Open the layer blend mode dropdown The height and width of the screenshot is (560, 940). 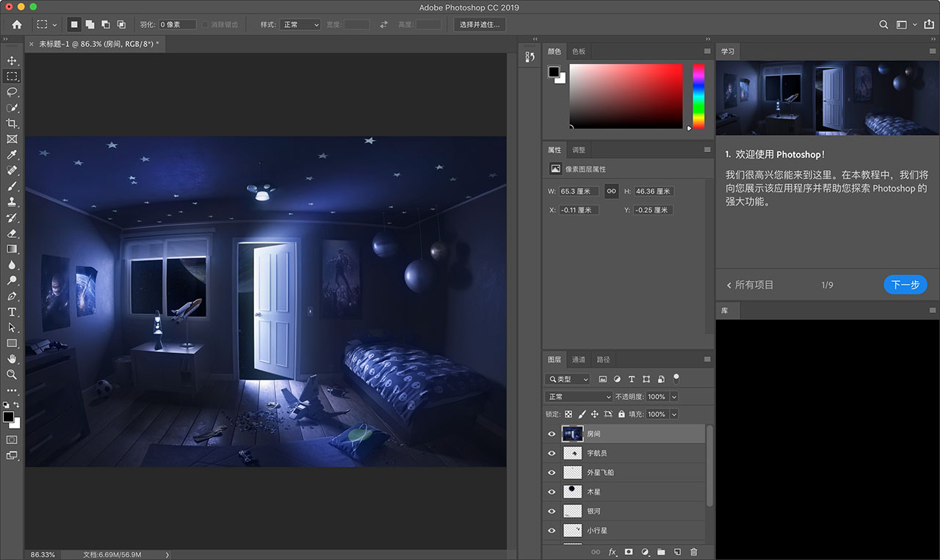(579, 396)
